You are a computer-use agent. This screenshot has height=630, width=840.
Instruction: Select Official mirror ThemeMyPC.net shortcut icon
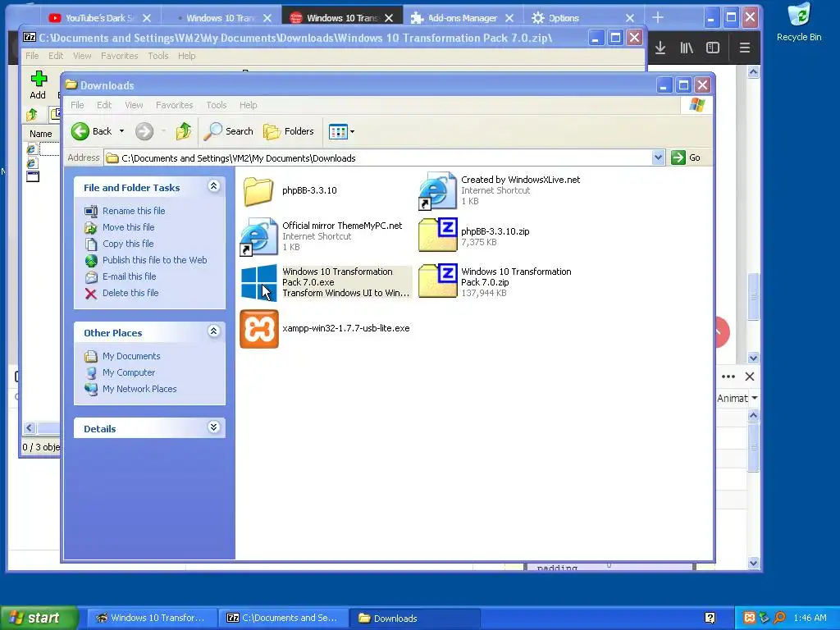[x=258, y=237]
